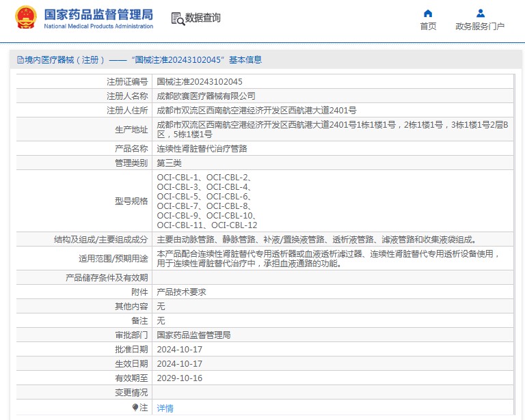Select 批准日期 value 2024-10-17
Screen dimensions: 525x420
180,350
